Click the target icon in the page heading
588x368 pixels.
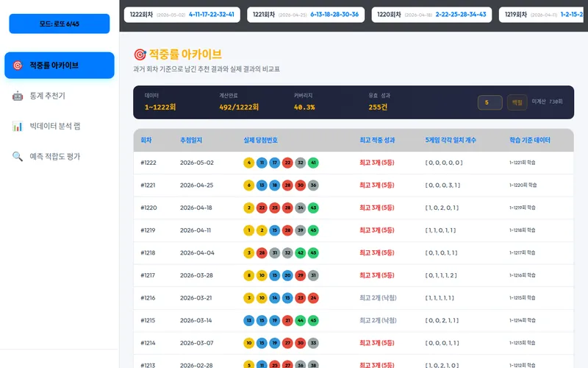coord(140,54)
